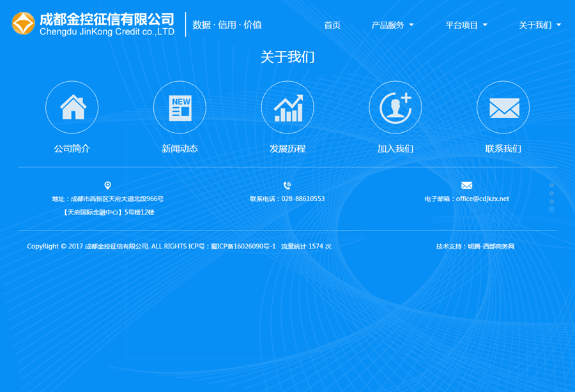This screenshot has width=575, height=392.
Task: Click the telephone handset icon
Action: click(x=287, y=185)
